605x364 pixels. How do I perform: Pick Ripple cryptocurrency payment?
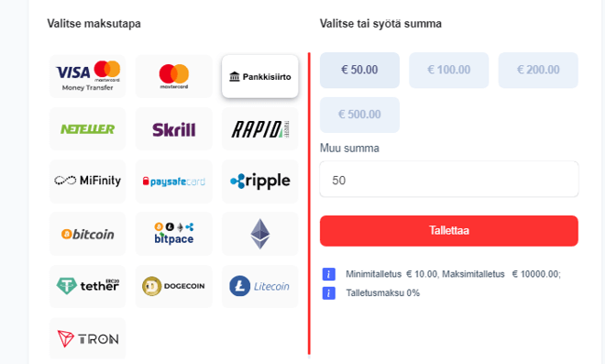point(260,182)
